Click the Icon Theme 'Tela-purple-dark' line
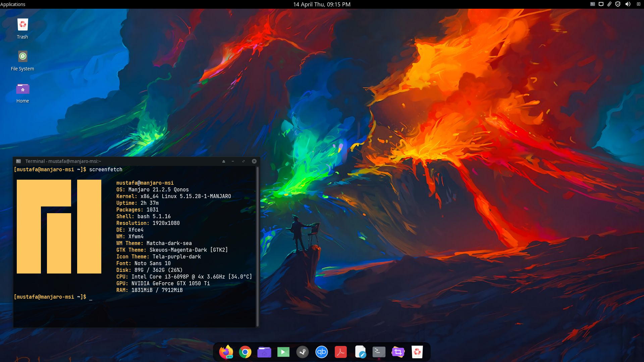The height and width of the screenshot is (362, 644). [x=159, y=257]
